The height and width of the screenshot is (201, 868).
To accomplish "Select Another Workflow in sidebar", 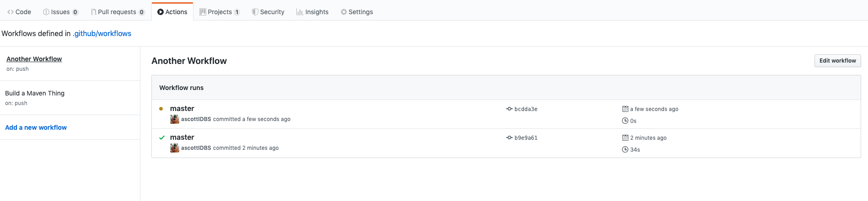I will coord(34,59).
